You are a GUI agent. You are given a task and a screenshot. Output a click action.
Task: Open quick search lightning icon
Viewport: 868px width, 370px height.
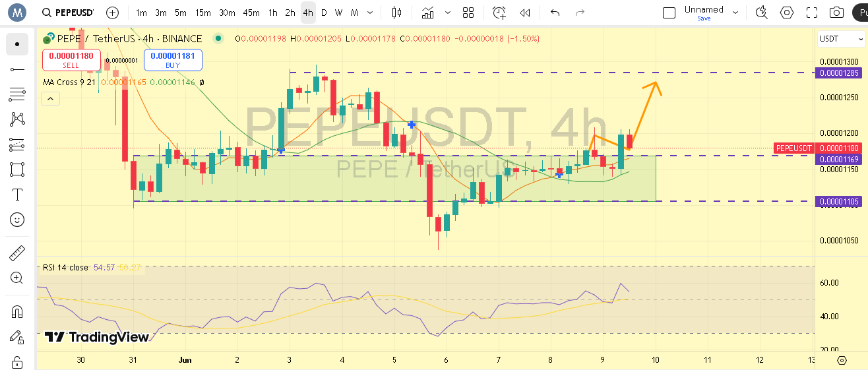point(762,13)
